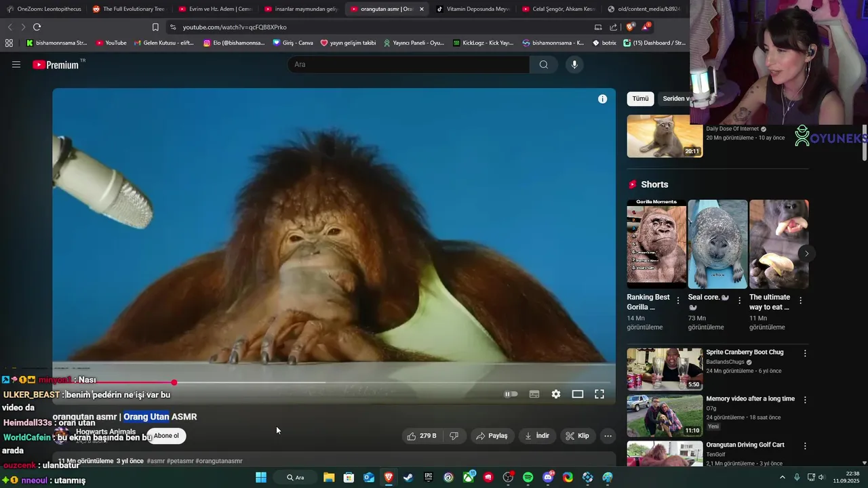Image resolution: width=868 pixels, height=488 pixels.
Task: Switch to The Full Evolutionary Tree tab
Action: [129, 9]
